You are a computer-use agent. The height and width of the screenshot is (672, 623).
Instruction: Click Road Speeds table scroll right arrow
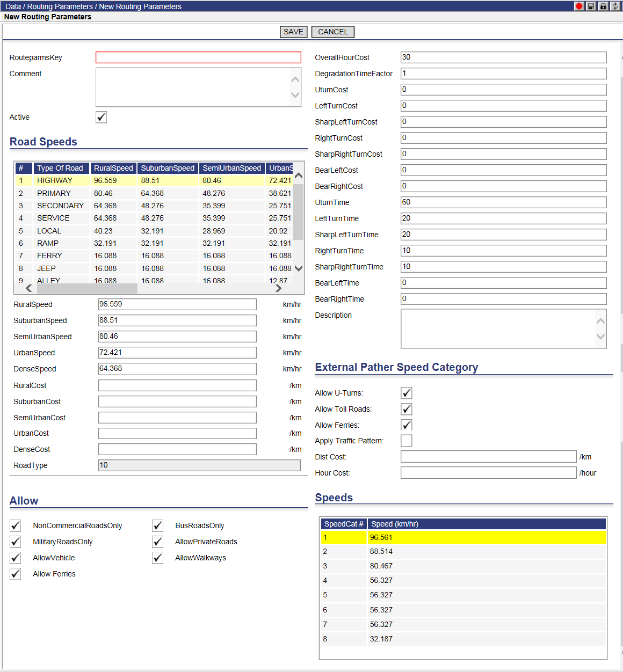pyautogui.click(x=278, y=288)
